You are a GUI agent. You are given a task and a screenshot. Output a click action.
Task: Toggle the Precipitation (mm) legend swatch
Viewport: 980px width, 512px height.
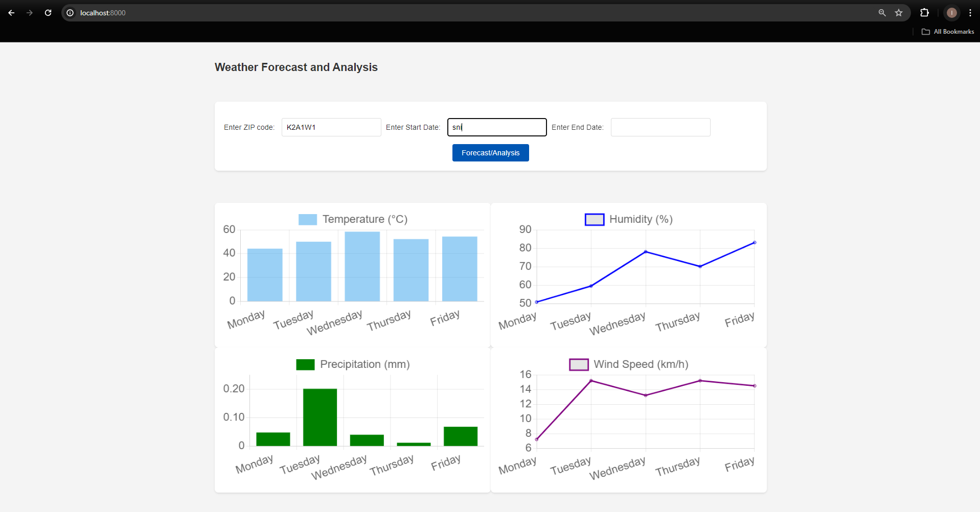pyautogui.click(x=305, y=364)
